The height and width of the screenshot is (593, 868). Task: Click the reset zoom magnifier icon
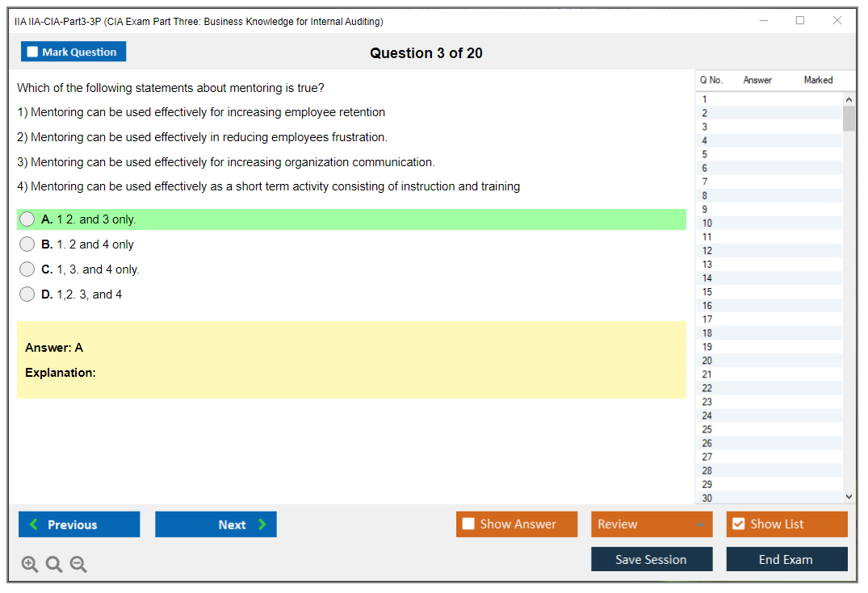54,565
